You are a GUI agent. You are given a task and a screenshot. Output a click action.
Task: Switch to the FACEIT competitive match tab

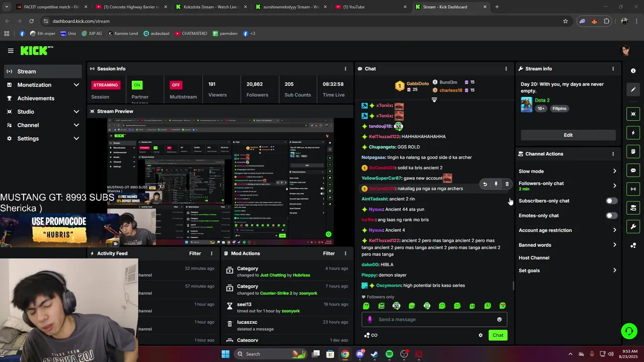(x=51, y=7)
